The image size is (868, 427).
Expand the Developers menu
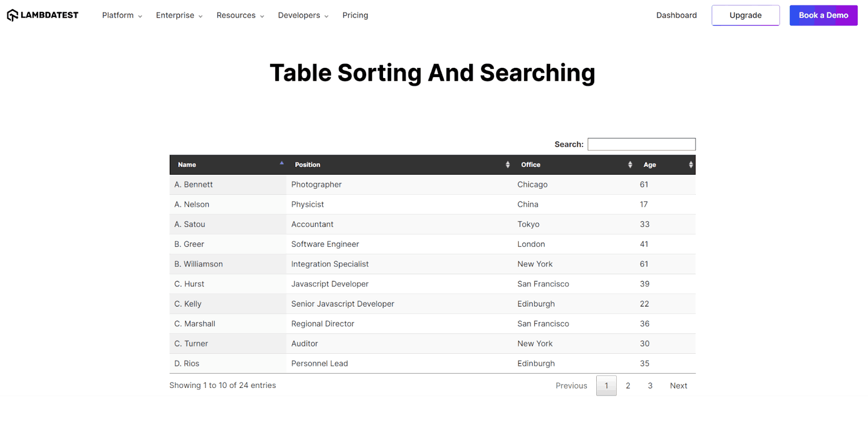coord(303,15)
